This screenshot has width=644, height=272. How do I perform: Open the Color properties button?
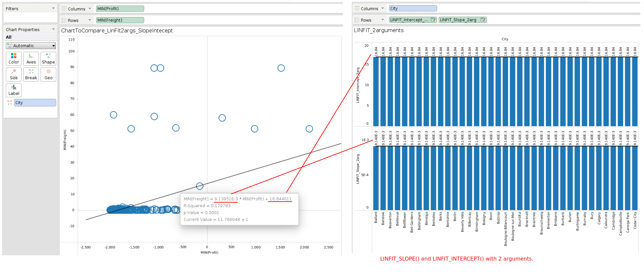[14, 59]
